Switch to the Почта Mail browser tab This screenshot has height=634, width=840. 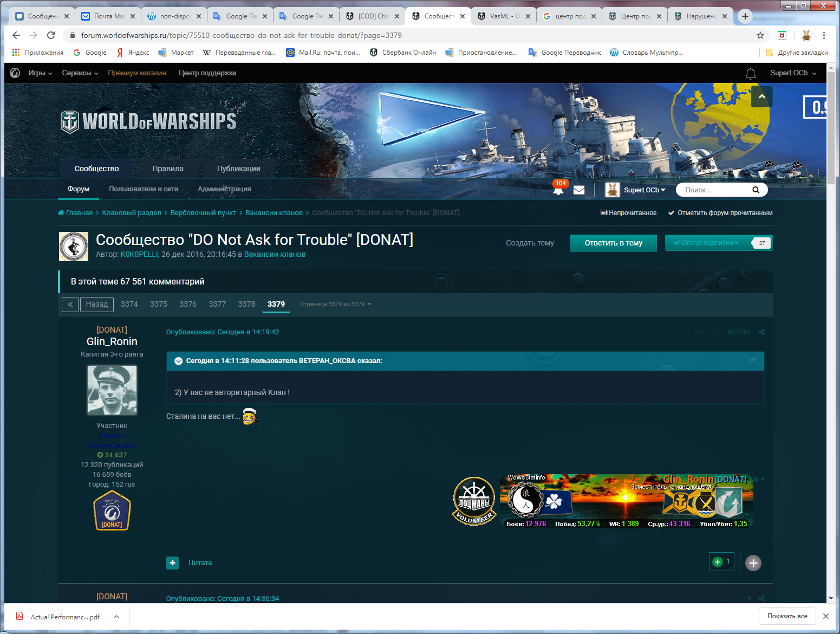pyautogui.click(x=108, y=16)
